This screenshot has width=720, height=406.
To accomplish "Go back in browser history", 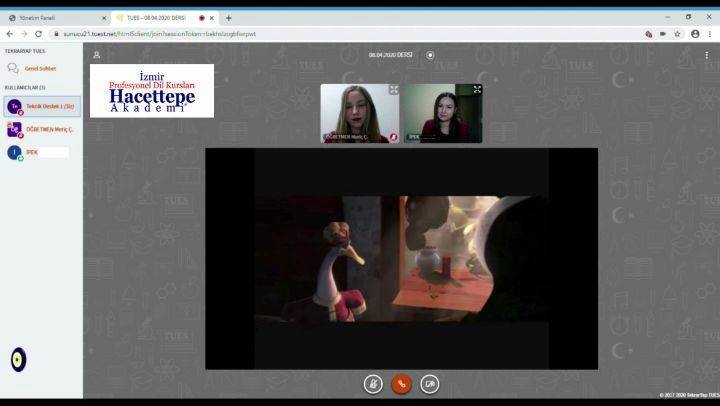I will pyautogui.click(x=10, y=34).
